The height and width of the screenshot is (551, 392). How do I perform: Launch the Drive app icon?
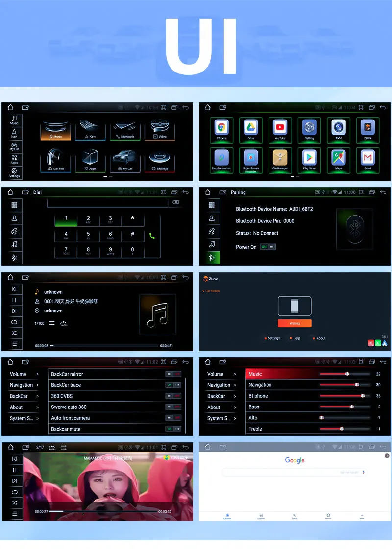[x=251, y=129]
